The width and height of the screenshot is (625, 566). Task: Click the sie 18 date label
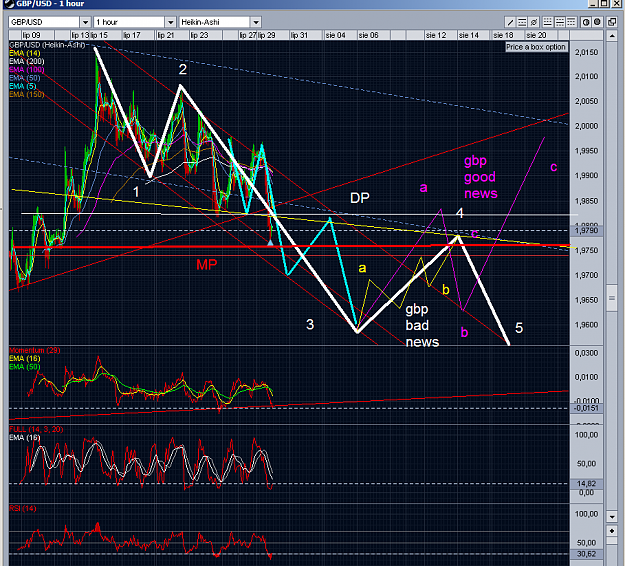point(503,35)
